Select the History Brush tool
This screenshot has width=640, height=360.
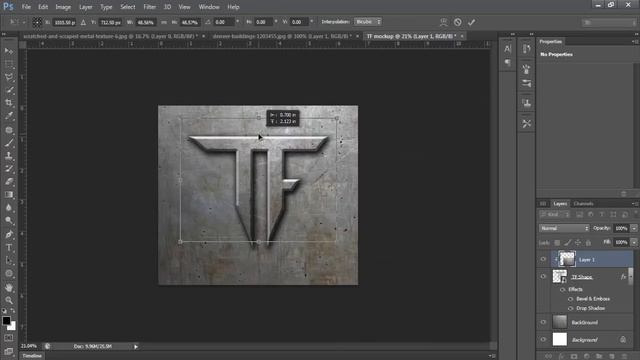[9, 169]
